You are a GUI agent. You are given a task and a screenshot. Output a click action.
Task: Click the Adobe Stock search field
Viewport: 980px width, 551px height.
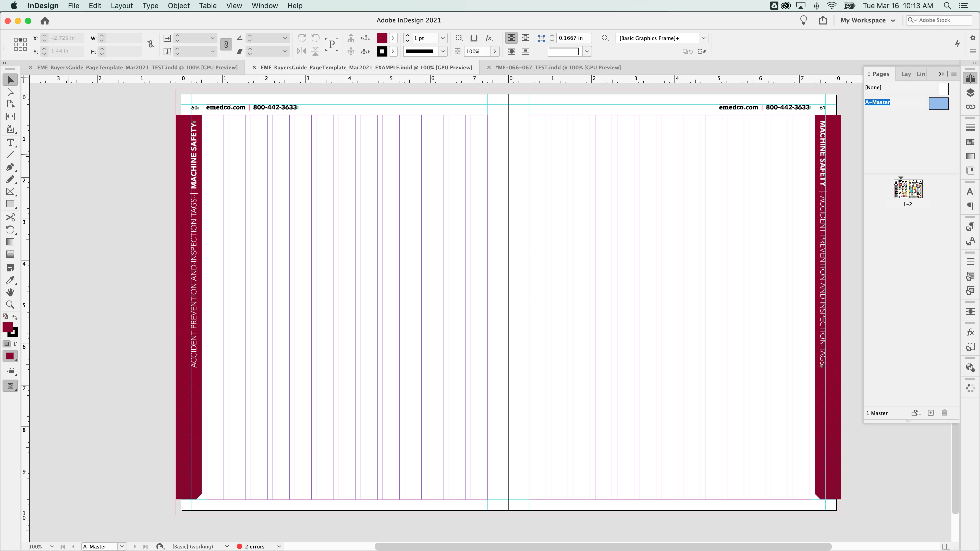939,20
